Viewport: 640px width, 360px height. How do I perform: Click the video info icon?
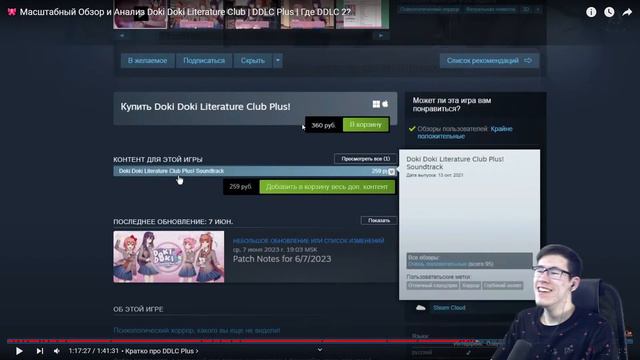(x=591, y=12)
